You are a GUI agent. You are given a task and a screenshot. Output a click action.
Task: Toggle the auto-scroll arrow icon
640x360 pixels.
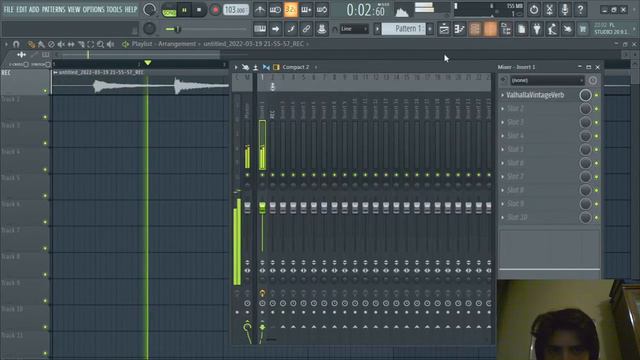(x=276, y=29)
